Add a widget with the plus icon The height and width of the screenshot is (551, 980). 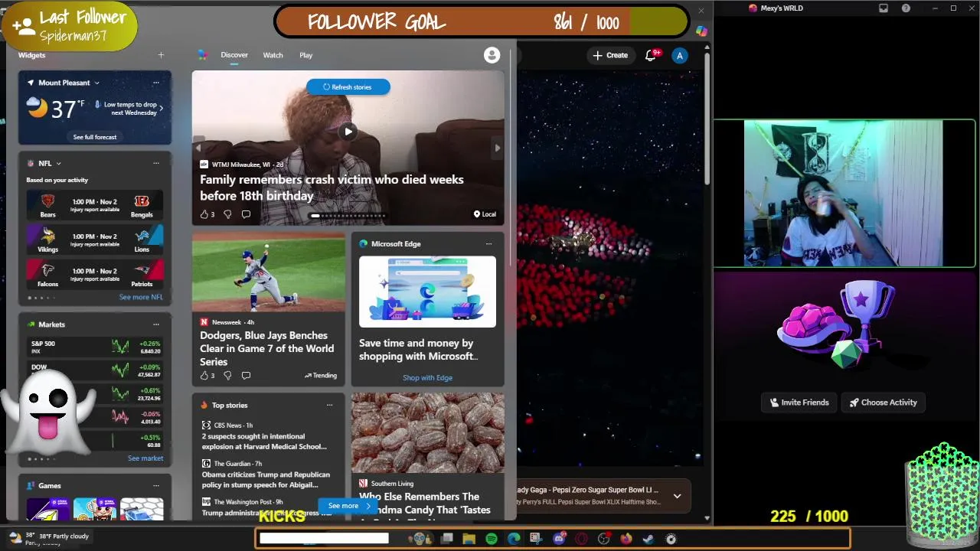[161, 55]
